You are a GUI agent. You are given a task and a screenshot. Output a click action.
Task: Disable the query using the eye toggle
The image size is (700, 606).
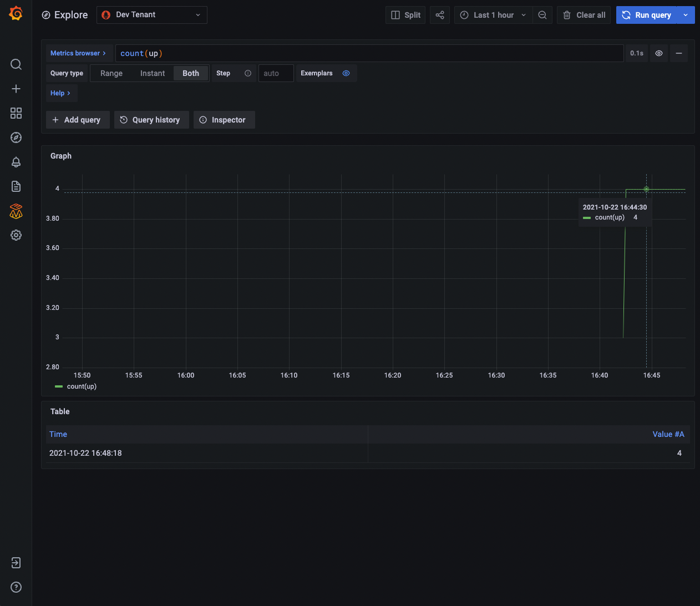tap(659, 53)
